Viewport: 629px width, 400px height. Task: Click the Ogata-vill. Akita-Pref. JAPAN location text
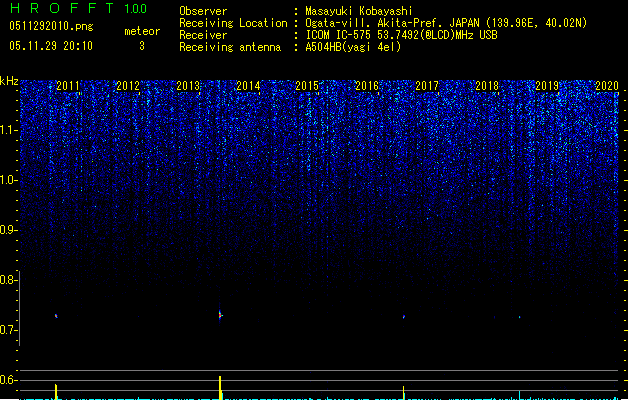[x=446, y=23]
